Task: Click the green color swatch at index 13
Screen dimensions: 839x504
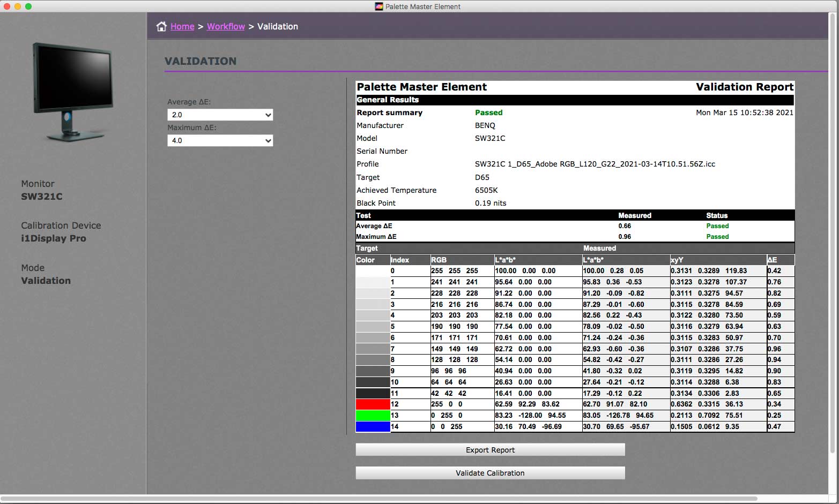Action: pyautogui.click(x=373, y=416)
